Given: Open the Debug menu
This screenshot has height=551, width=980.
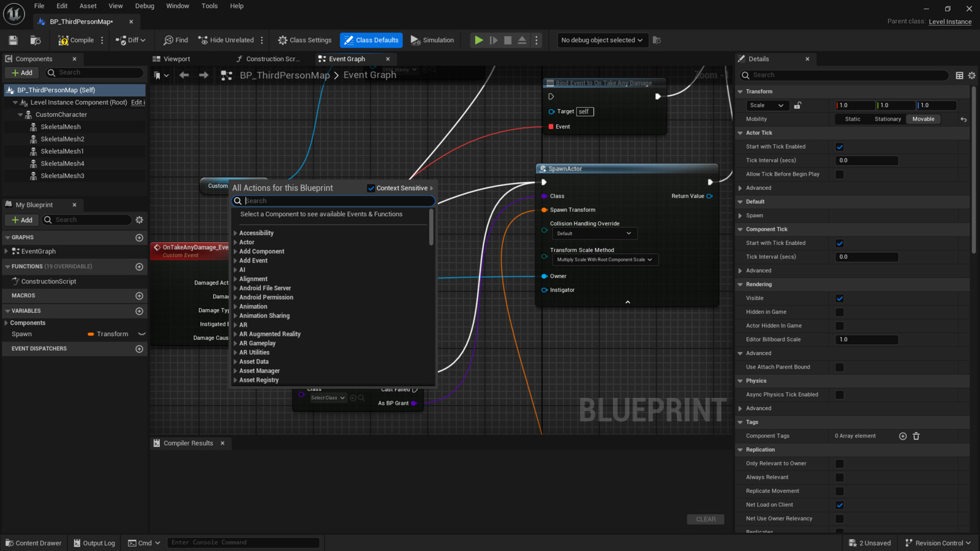Looking at the screenshot, I should click(x=145, y=6).
